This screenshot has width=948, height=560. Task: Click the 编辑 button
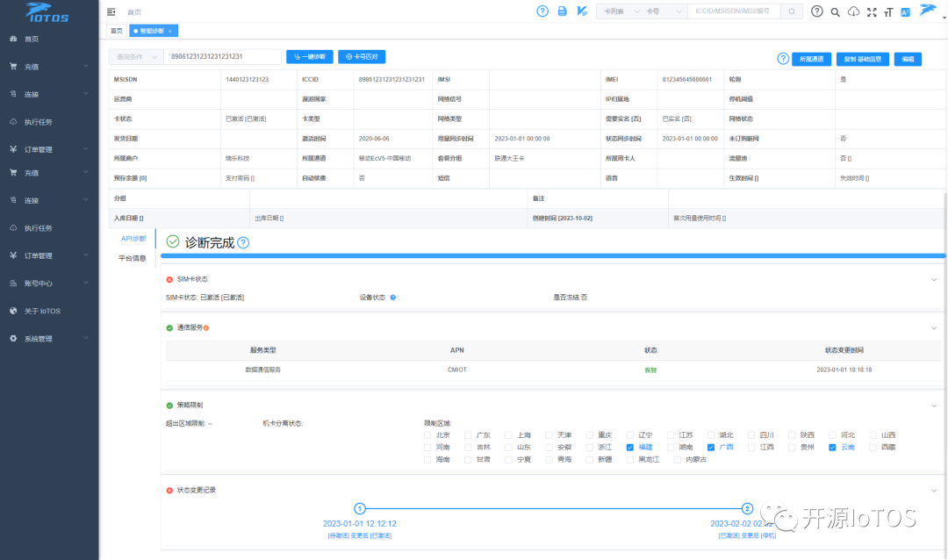[908, 59]
